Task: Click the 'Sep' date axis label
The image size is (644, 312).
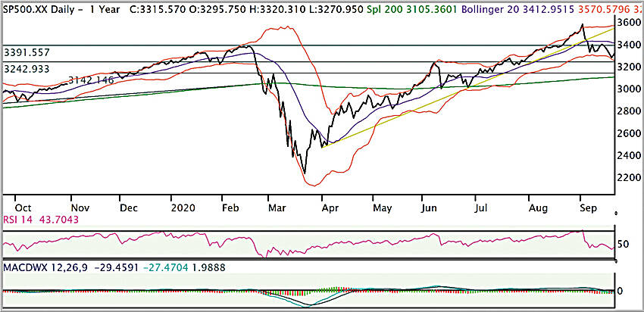Action: point(588,208)
